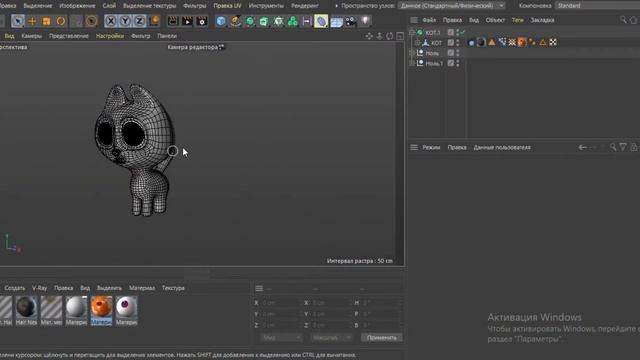Render to Picture Viewer clapperboard icon
This screenshot has height=360, width=640.
(x=187, y=21)
